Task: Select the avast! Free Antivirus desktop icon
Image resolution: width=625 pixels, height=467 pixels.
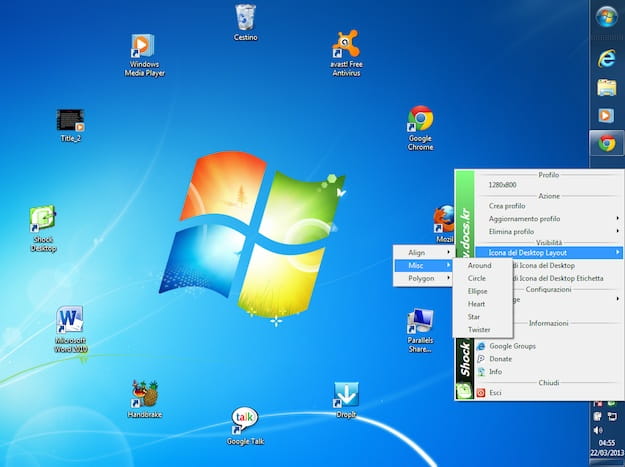Action: click(x=345, y=46)
